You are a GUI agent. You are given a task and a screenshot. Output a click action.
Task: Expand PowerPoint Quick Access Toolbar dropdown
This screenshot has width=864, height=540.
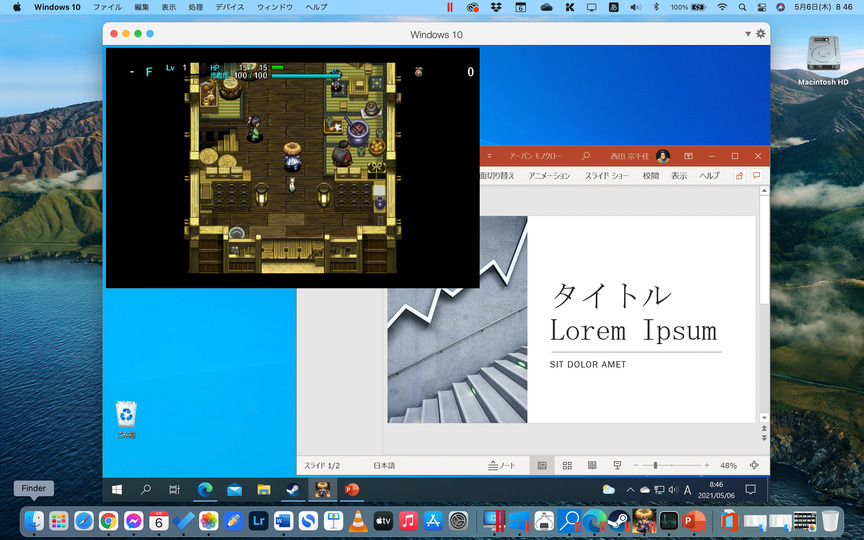[x=489, y=156]
